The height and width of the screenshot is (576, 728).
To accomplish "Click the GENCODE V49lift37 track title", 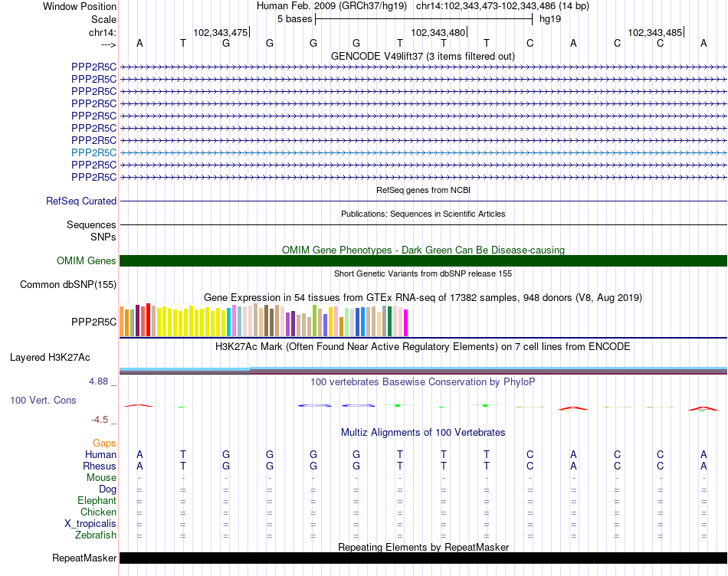I will coord(422,56).
